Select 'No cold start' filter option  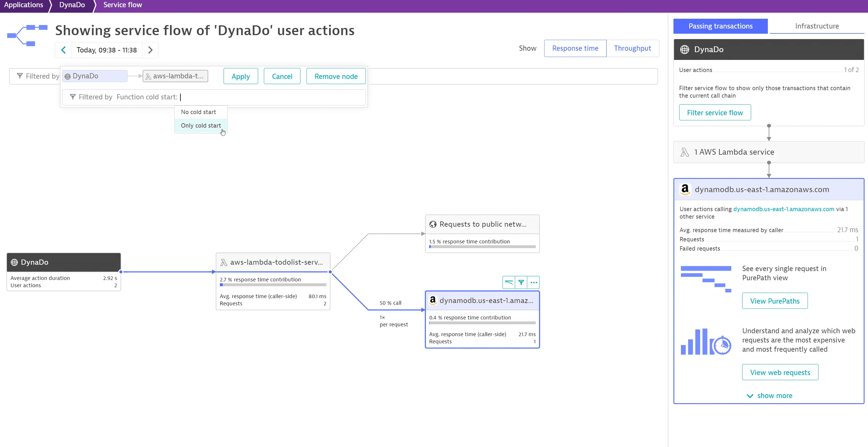coord(198,112)
